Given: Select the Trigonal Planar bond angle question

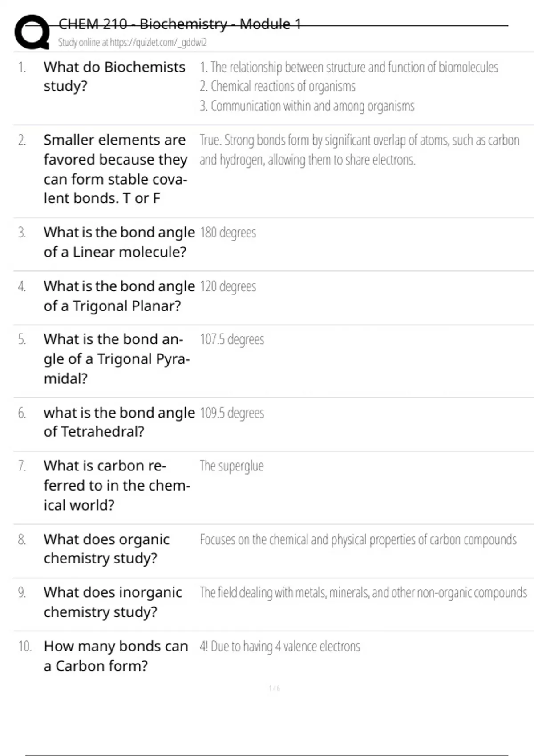Looking at the screenshot, I should coord(119,296).
